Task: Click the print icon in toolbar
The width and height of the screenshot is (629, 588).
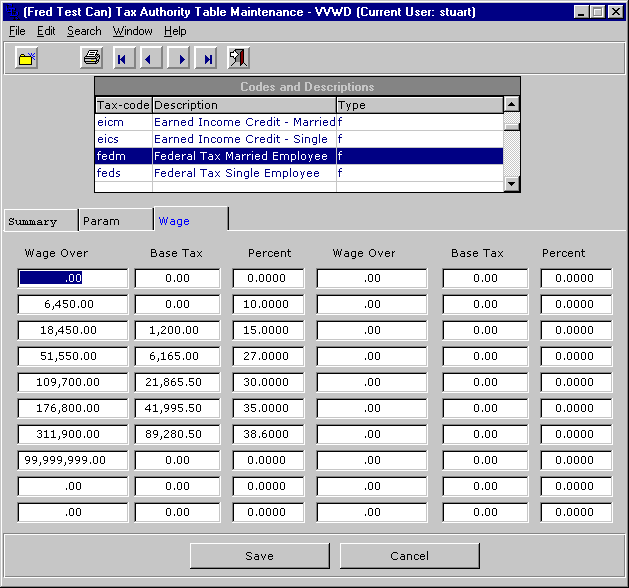Action: [x=91, y=59]
